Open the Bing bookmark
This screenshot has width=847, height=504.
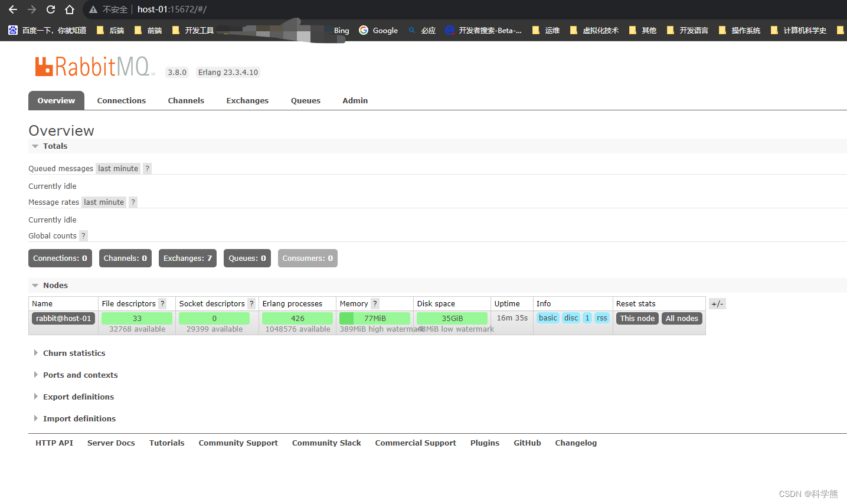click(341, 30)
